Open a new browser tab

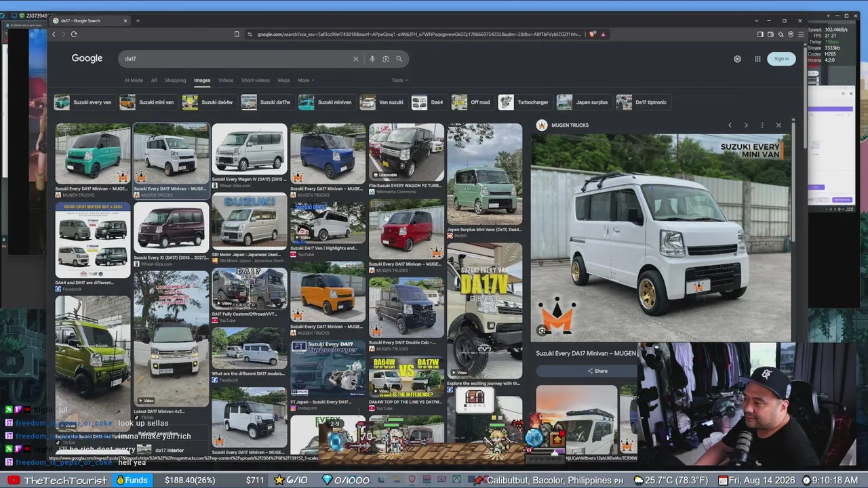[x=138, y=20]
